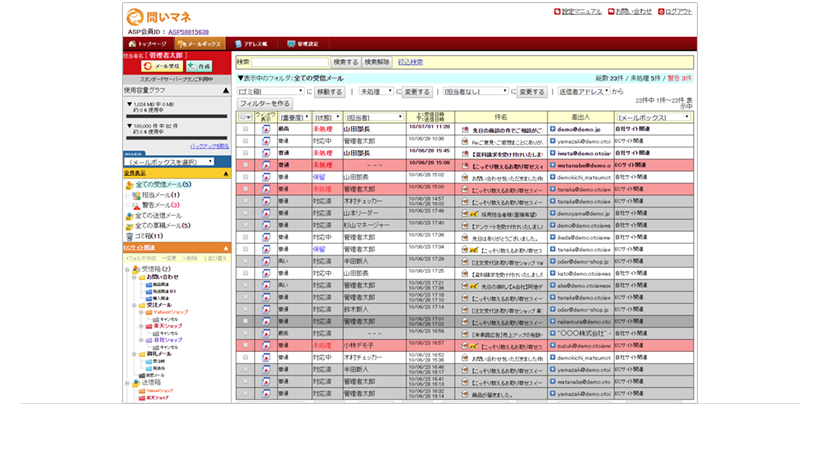Check the row for ikeda@demo mail
The height and width of the screenshot is (460, 820).
(x=245, y=237)
